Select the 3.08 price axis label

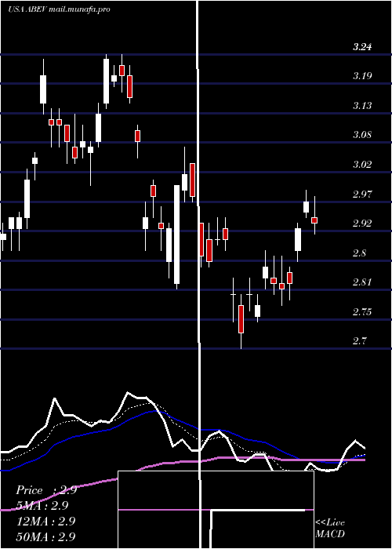click(362, 135)
